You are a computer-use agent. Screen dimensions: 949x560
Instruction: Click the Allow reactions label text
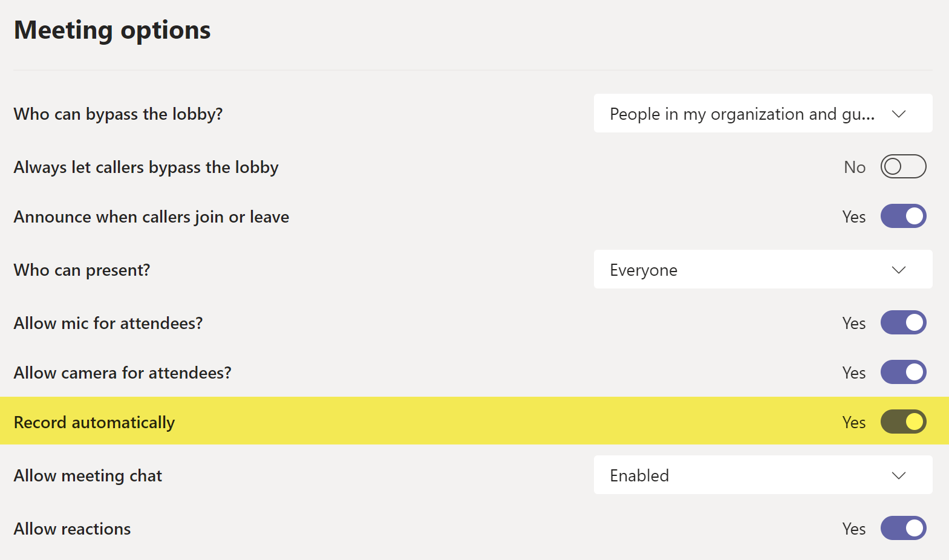point(73,529)
